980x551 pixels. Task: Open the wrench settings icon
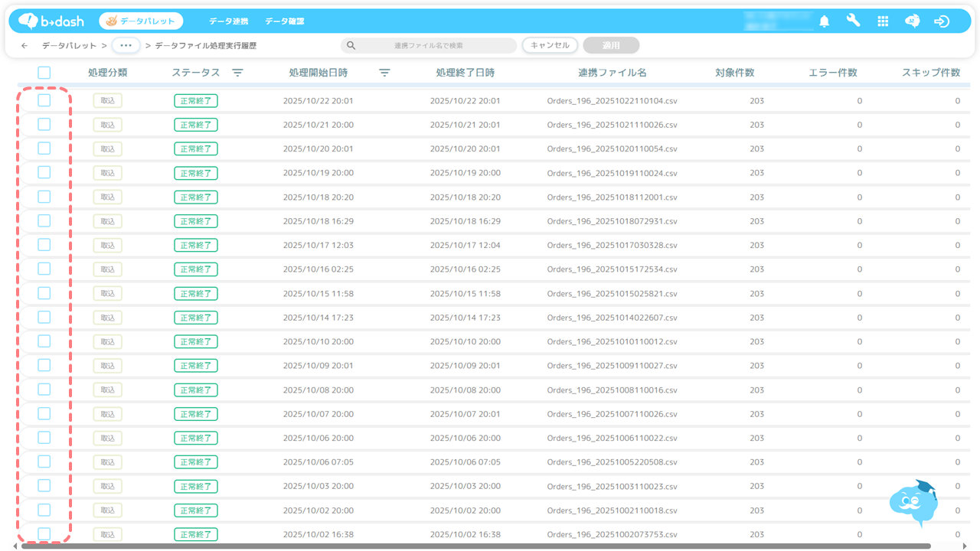853,21
